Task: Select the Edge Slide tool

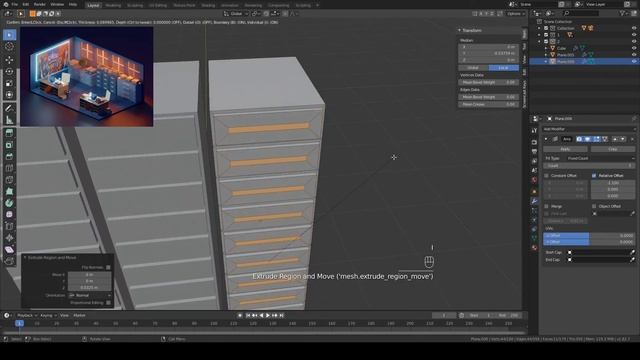Action: pos(9,226)
